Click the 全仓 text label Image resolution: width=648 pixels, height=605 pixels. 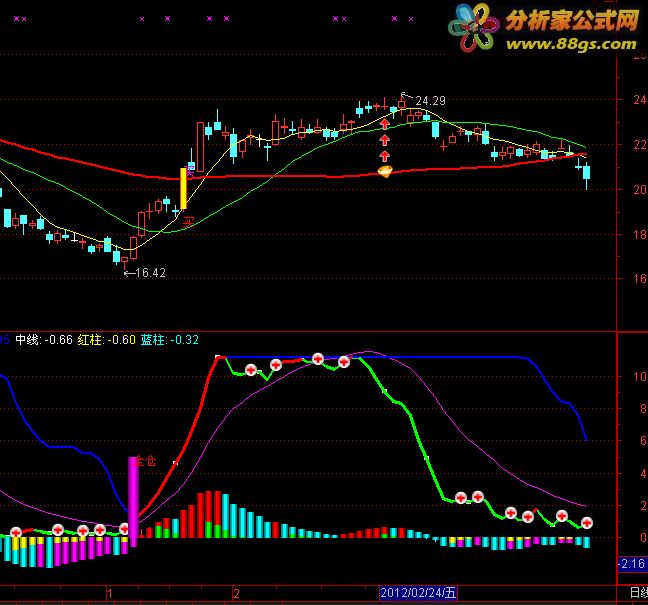pos(145,461)
